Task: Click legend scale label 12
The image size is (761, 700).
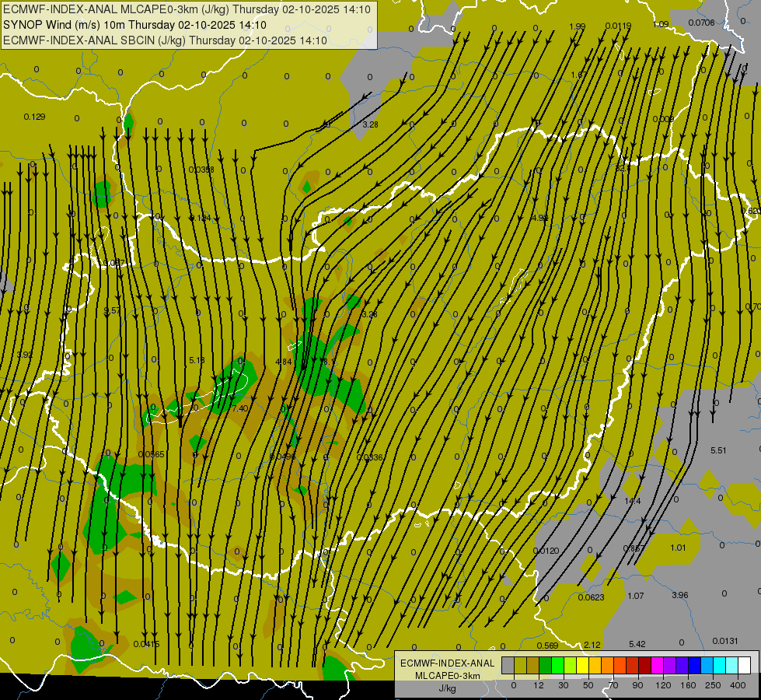Action: [538, 685]
